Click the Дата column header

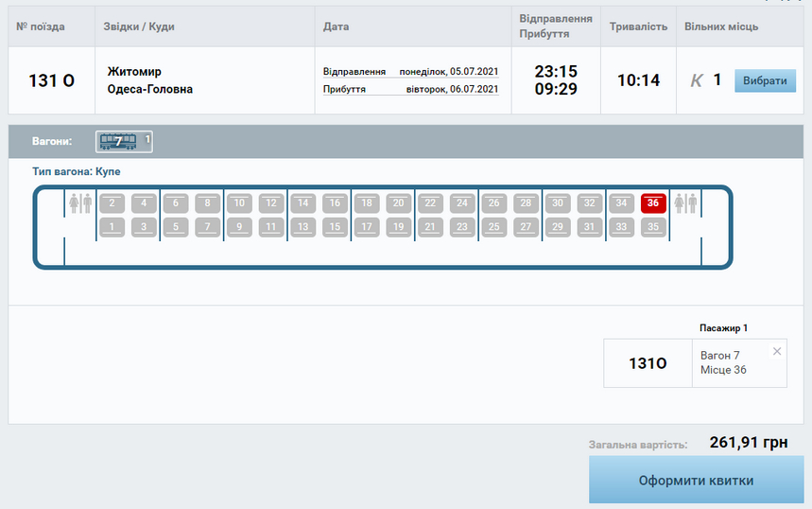coord(336,26)
